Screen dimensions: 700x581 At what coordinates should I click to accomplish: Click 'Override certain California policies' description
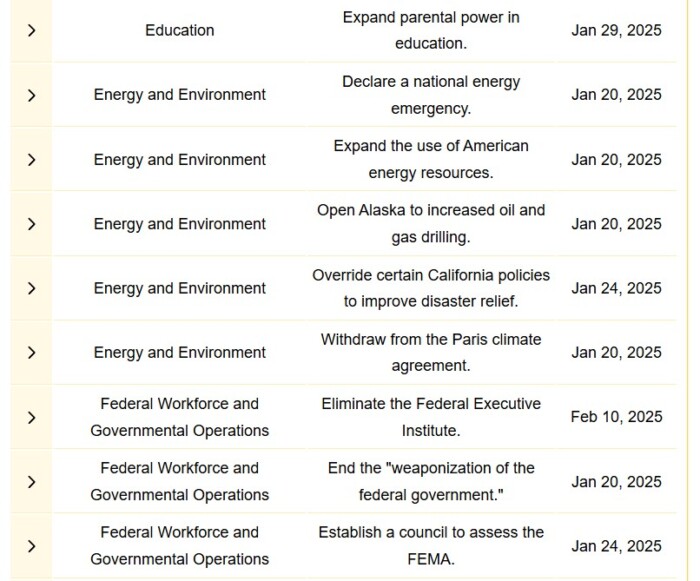tap(431, 288)
